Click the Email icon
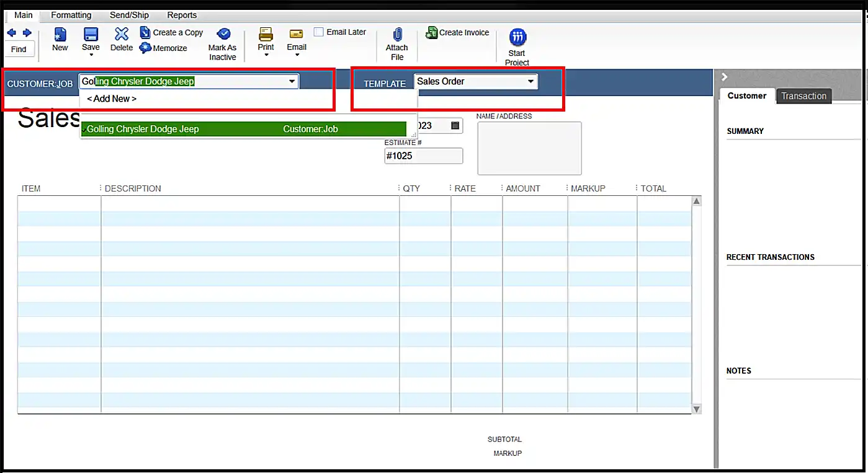Image resolution: width=868 pixels, height=473 pixels. pyautogui.click(x=297, y=35)
